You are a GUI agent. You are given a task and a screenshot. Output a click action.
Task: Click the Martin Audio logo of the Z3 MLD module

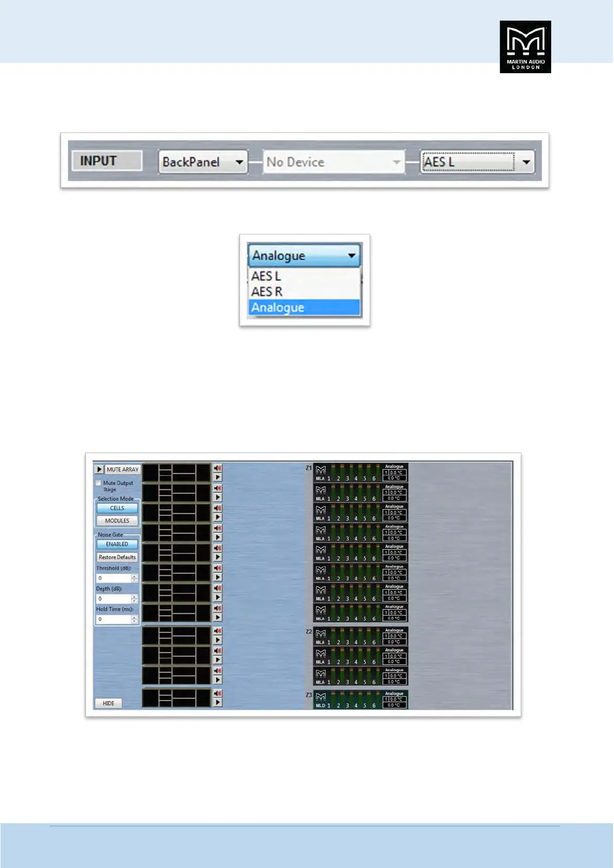(321, 697)
